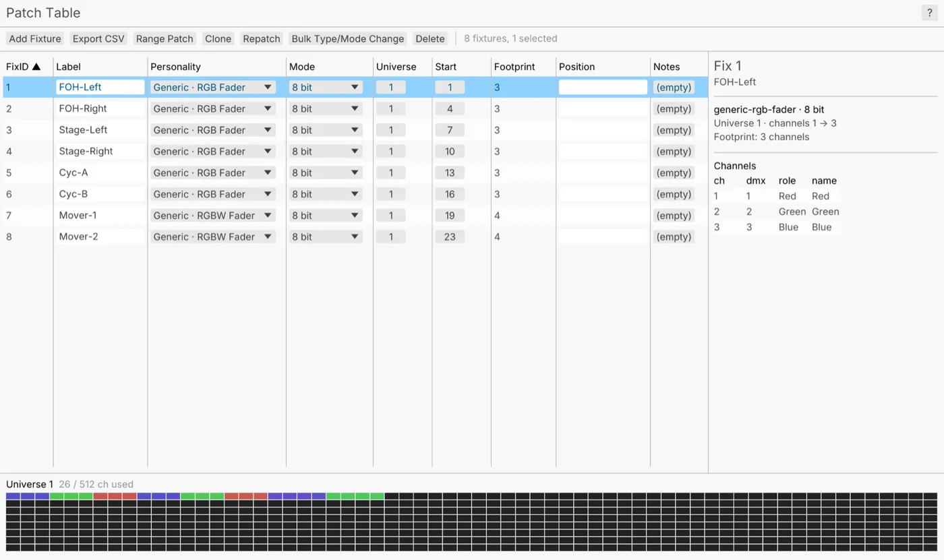The image size is (944, 560).
Task: Sort by Personality column header
Action: coord(175,67)
